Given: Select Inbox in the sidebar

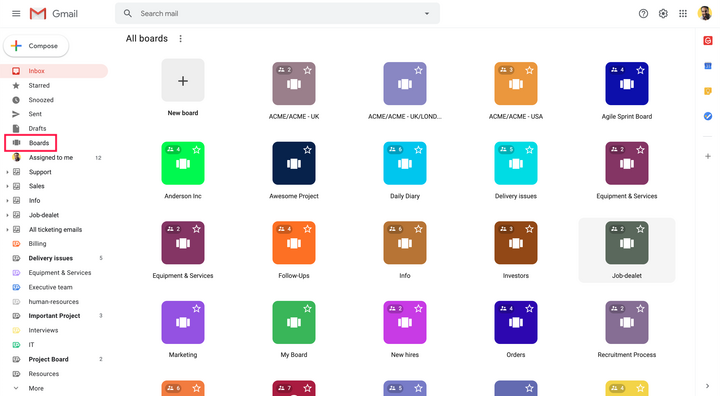Looking at the screenshot, I should click(x=54, y=71).
